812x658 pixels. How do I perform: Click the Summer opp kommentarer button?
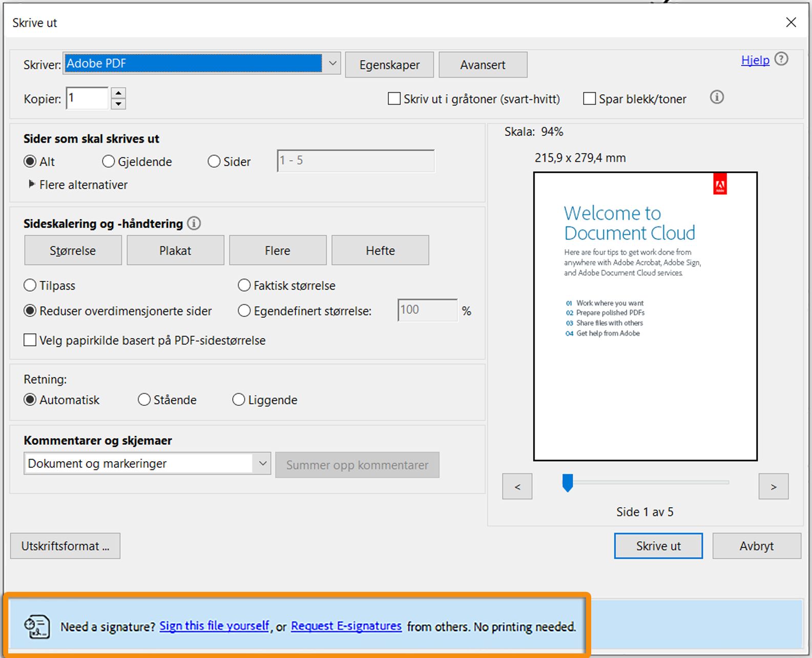click(357, 465)
